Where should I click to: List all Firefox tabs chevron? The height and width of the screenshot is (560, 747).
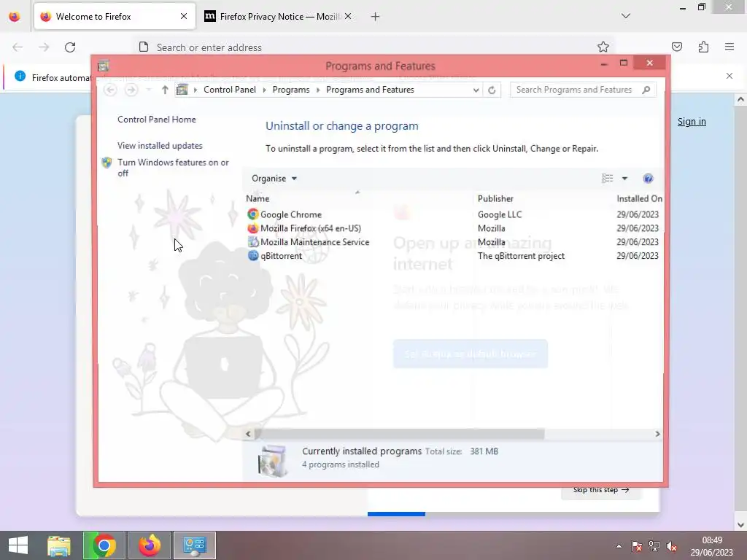click(x=625, y=16)
